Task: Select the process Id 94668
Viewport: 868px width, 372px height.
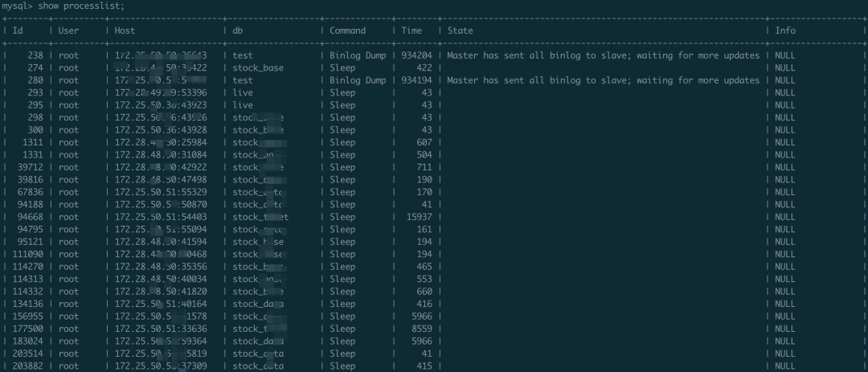Action: [29, 217]
